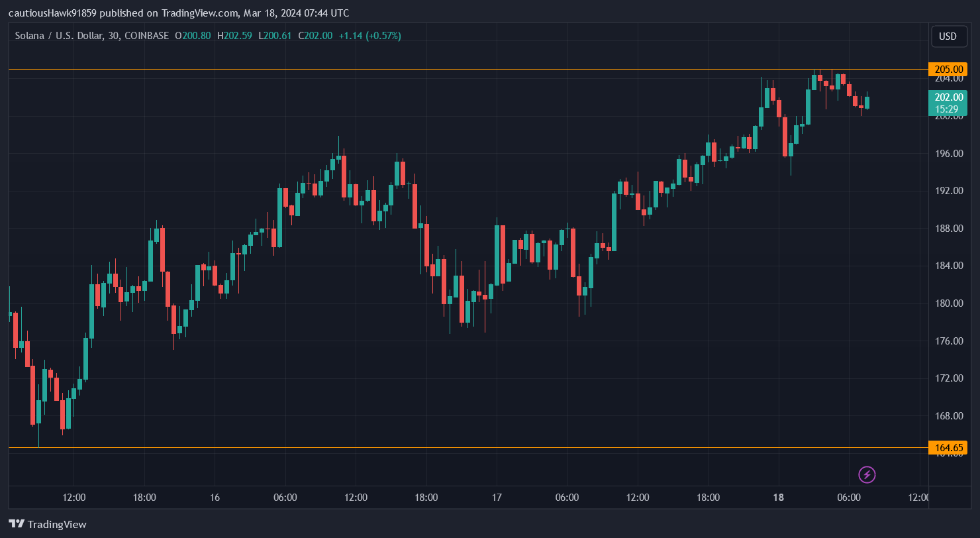Click date label 16 on the time axis
Image resolution: width=980 pixels, height=538 pixels.
215,498
